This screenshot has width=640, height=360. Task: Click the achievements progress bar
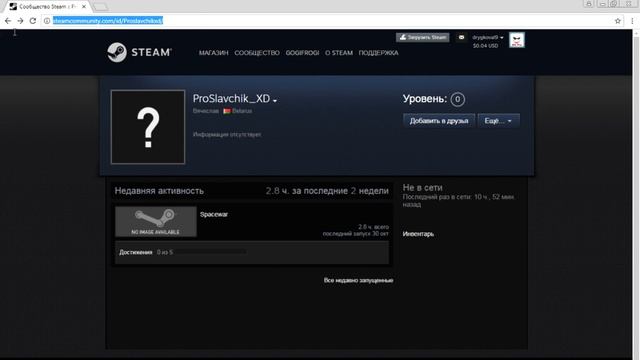click(x=211, y=252)
